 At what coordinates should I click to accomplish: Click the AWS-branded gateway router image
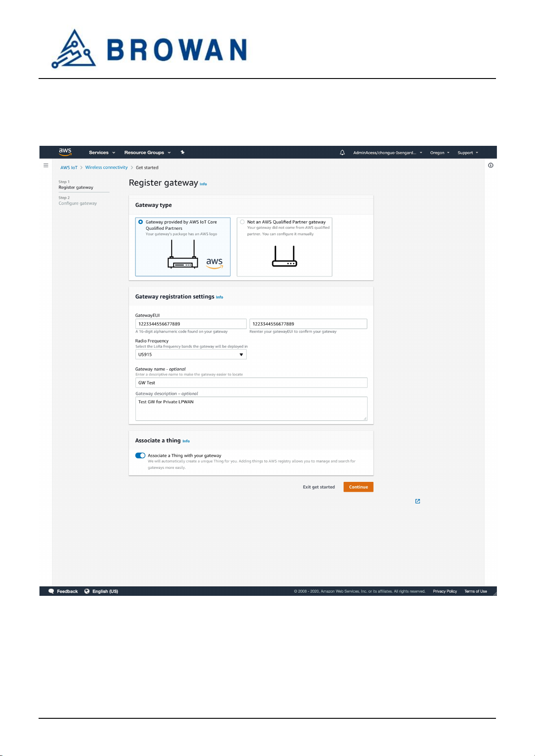(183, 254)
